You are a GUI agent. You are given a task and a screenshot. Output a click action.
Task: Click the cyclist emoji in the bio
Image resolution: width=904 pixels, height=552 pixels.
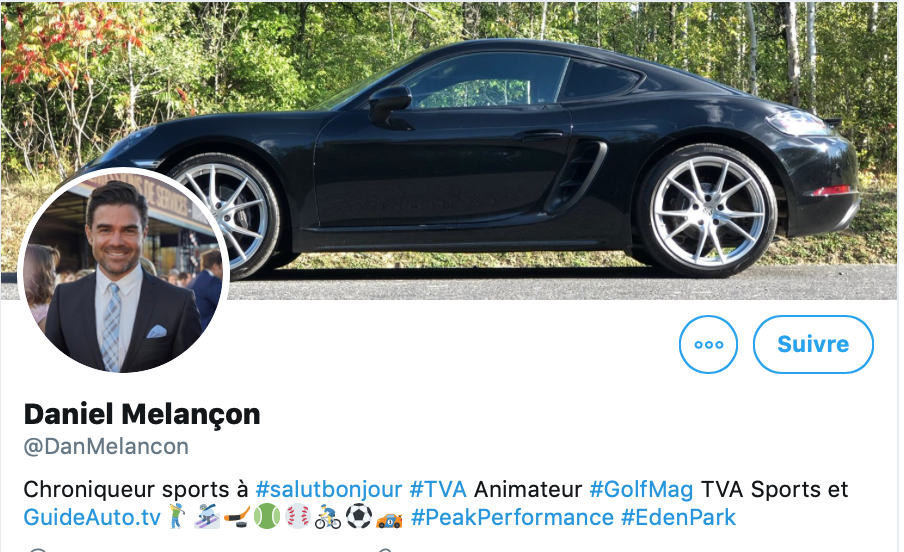click(327, 516)
